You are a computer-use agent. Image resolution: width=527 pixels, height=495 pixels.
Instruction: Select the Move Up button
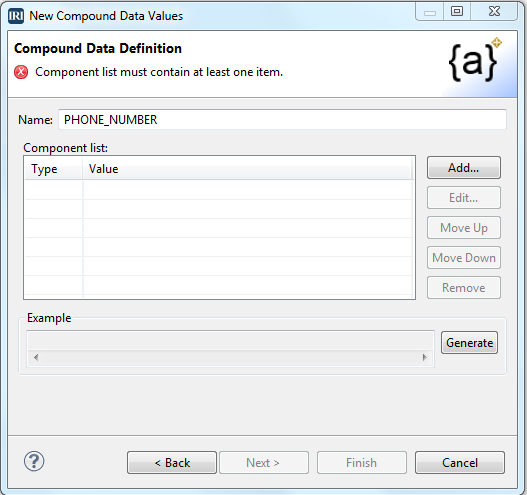(464, 228)
